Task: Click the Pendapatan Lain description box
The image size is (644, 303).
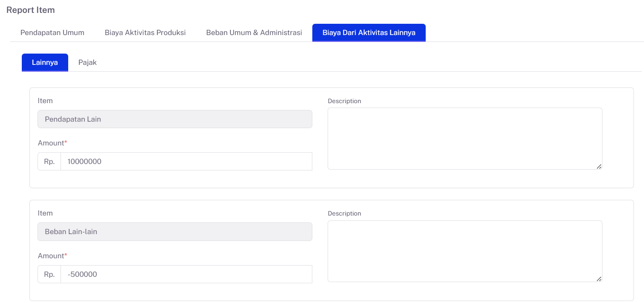Action: point(464,138)
